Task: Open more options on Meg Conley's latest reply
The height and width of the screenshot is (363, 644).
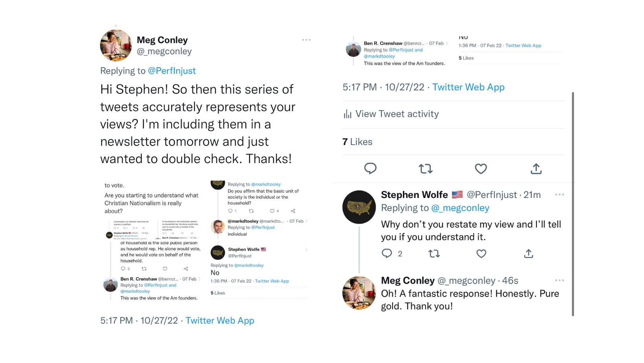Action: [x=560, y=280]
